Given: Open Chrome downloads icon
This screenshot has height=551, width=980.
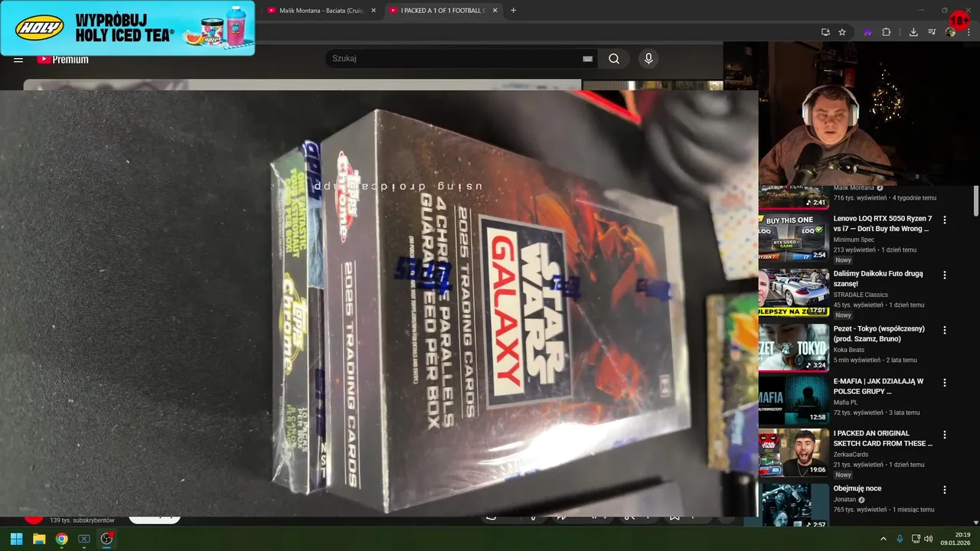Looking at the screenshot, I should click(x=913, y=32).
